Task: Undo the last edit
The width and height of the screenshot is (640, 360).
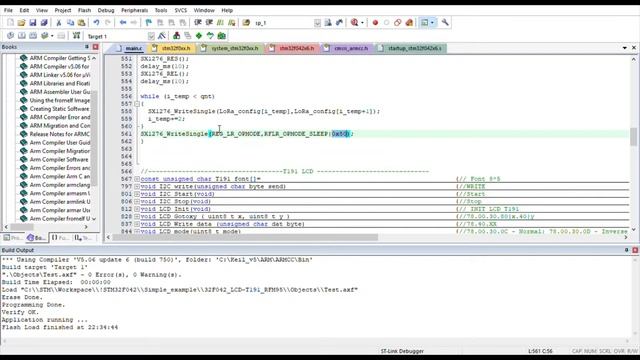Action: click(x=96, y=23)
